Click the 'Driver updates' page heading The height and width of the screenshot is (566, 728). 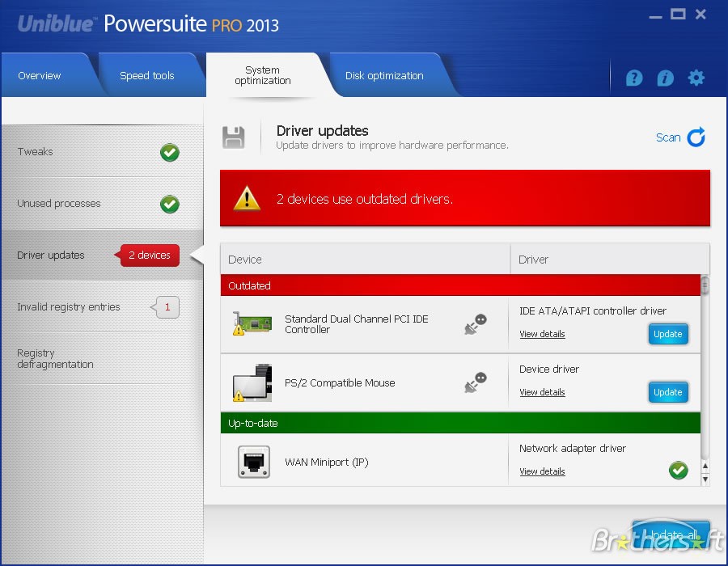coord(322,131)
